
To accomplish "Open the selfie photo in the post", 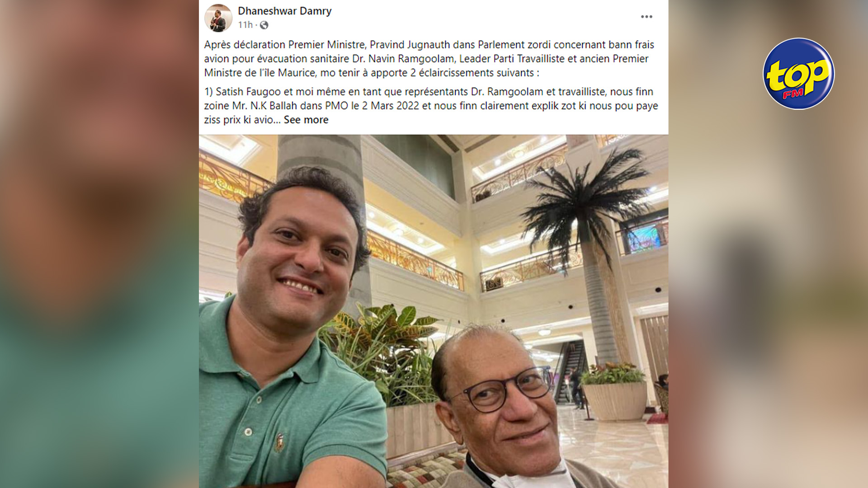I will 434,311.
